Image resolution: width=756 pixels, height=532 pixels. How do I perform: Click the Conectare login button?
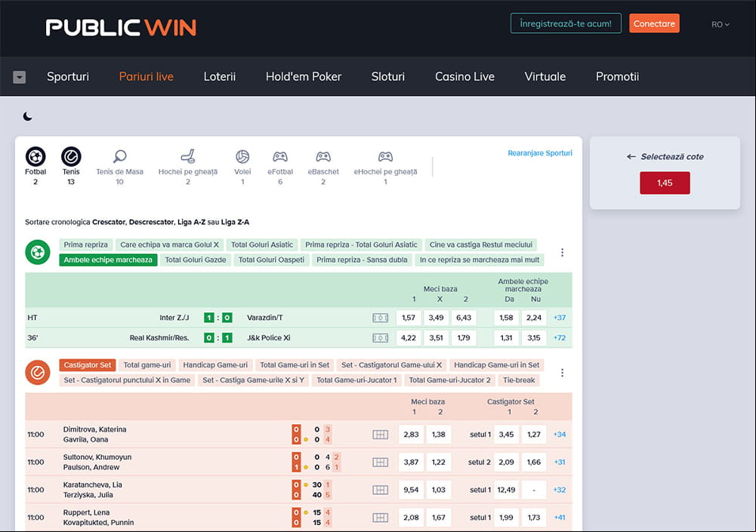654,23
